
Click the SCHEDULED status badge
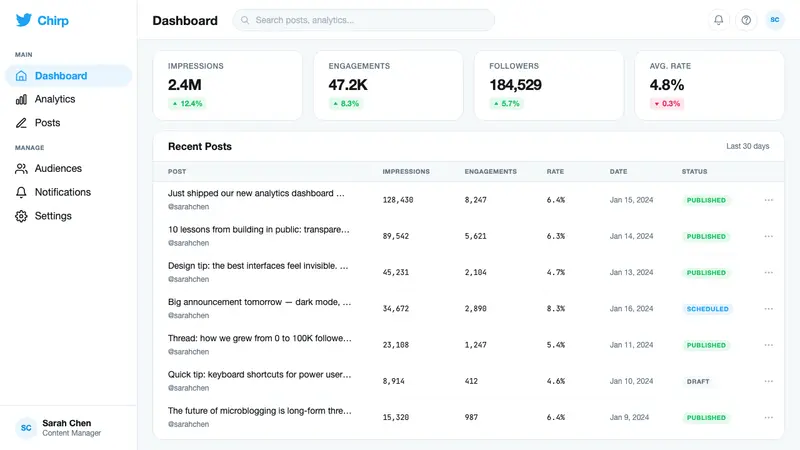pyautogui.click(x=707, y=309)
